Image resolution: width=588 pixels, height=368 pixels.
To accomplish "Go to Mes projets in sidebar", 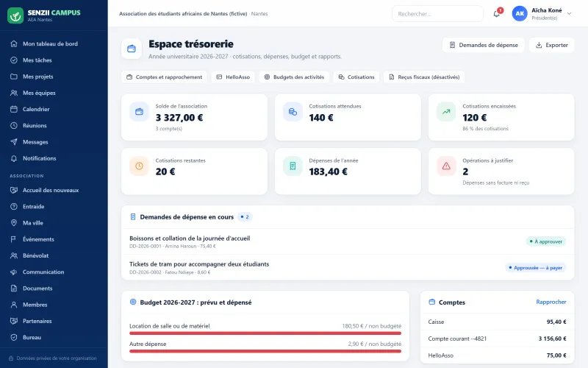I will point(54,77).
